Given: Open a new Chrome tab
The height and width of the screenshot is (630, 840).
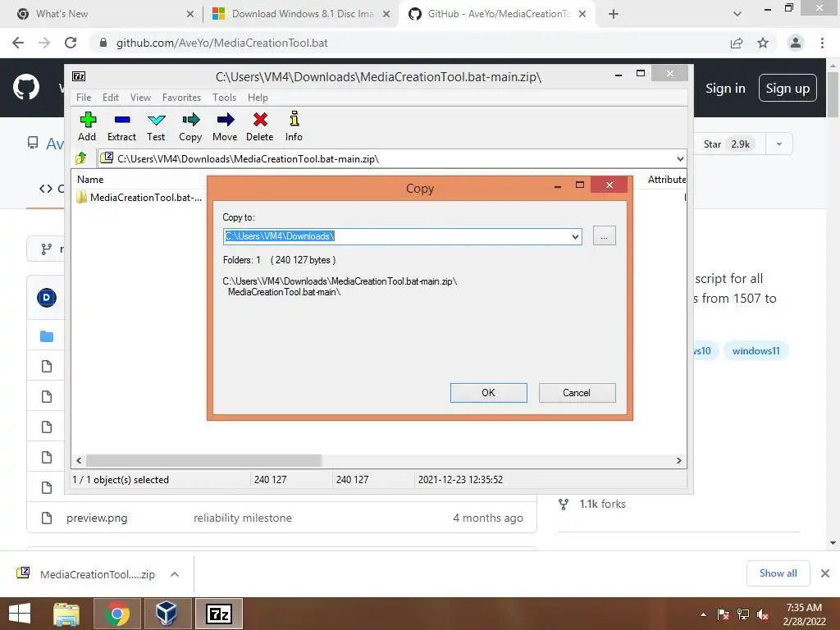Looking at the screenshot, I should pyautogui.click(x=614, y=14).
